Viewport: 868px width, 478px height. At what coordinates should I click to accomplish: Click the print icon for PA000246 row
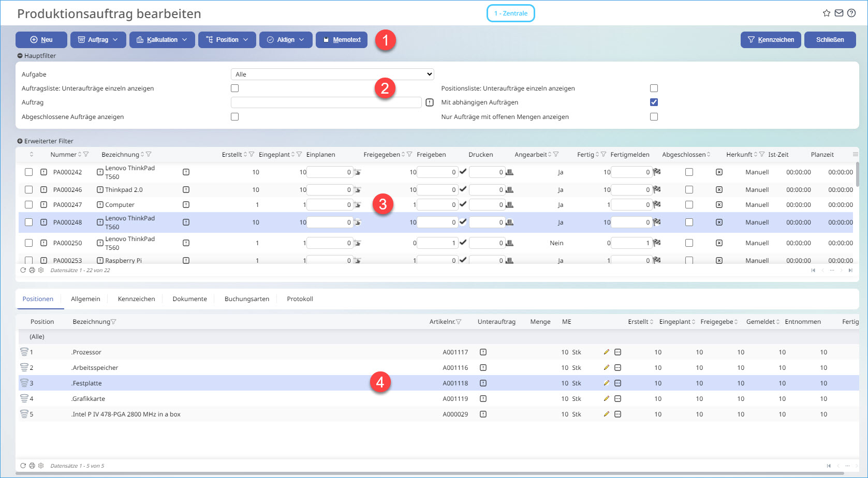pyautogui.click(x=509, y=190)
